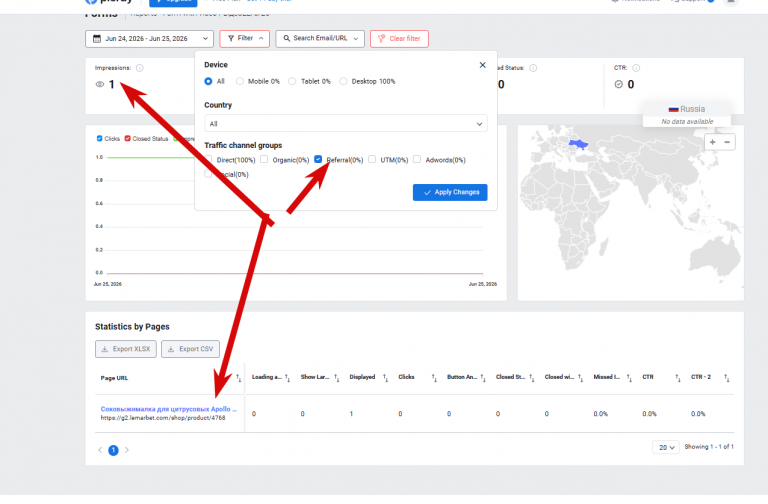Screen dimensions: 768x504
Task: Toggle the Closed Status legend checkbox
Action: 127,139
